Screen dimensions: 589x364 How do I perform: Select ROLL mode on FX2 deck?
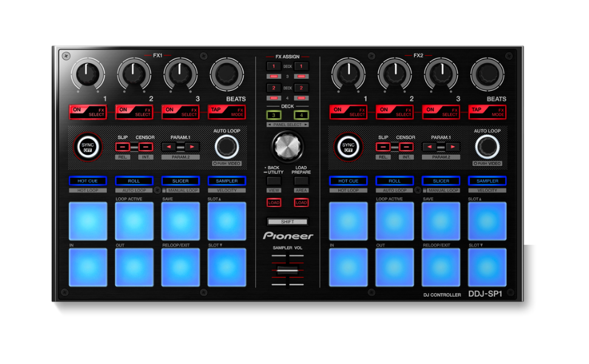(395, 181)
